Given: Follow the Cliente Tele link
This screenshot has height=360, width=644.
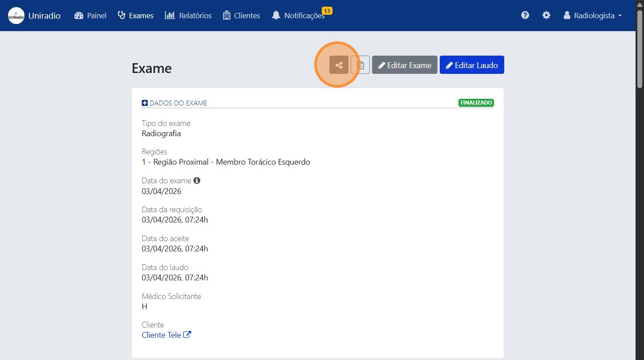Looking at the screenshot, I should (x=161, y=335).
